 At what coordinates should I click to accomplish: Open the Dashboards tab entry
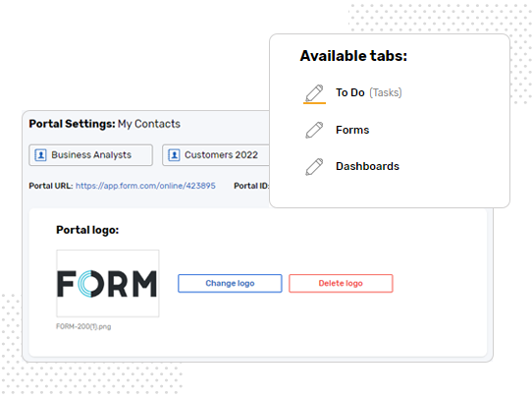tap(367, 166)
